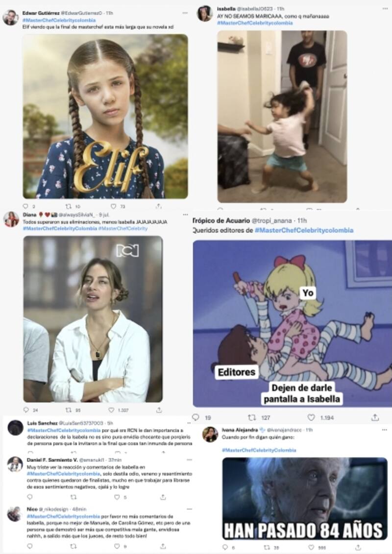Open more options menu on Diana's tweet

coord(186,215)
